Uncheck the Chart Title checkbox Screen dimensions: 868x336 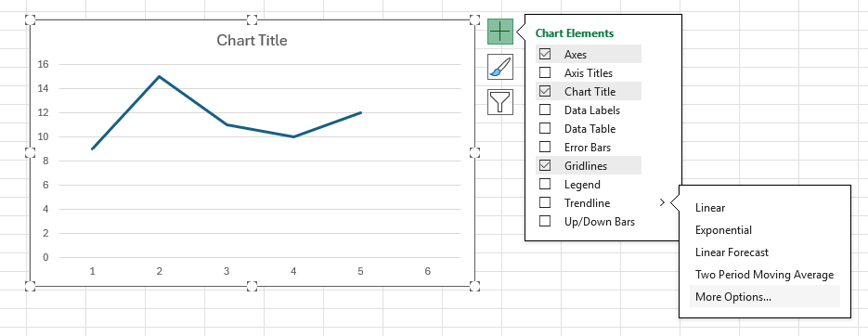pyautogui.click(x=545, y=91)
